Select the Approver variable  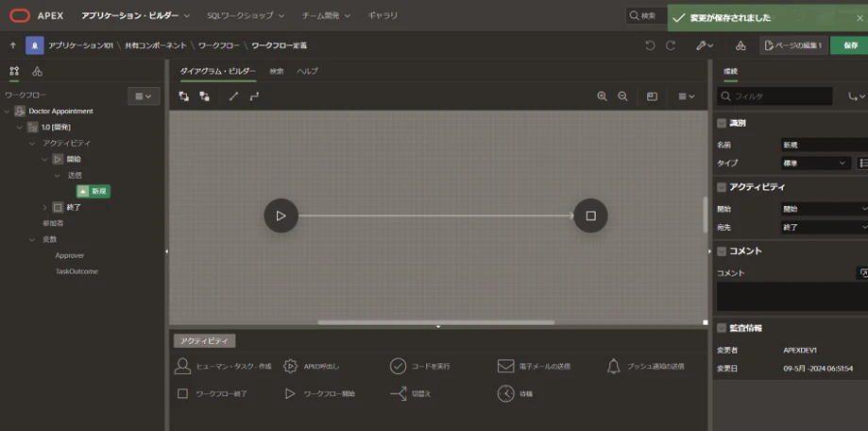pyautogui.click(x=70, y=255)
